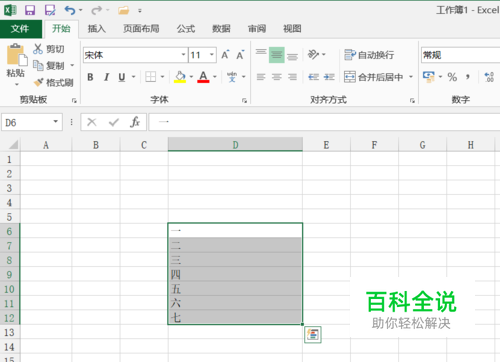
Task: Switch to the 数据 Data tab
Action: (221, 29)
